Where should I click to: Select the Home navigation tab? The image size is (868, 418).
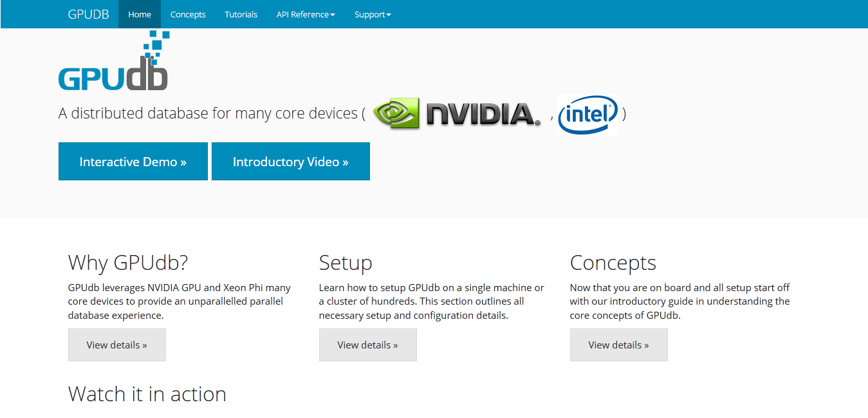tap(140, 14)
